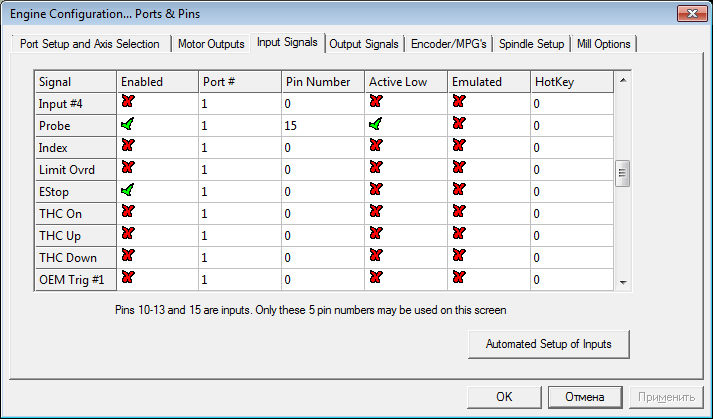Click the THC On Enabled red X
Viewport: 717px width, 419px height.
[127, 212]
